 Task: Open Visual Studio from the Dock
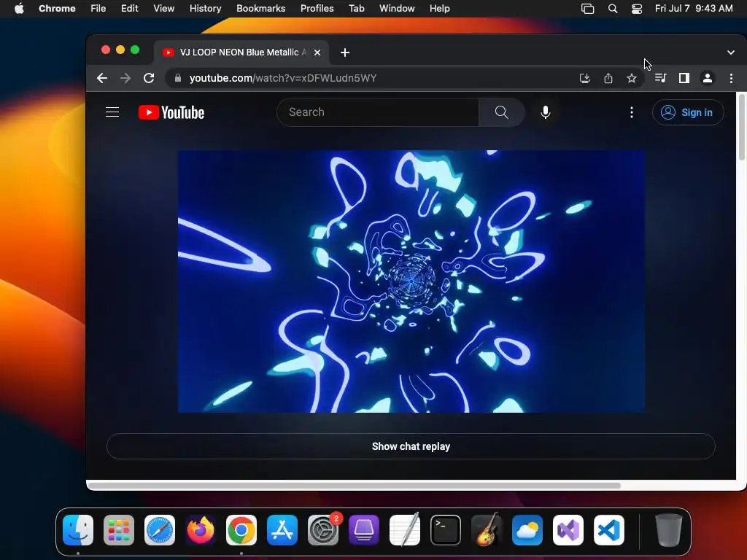[568, 530]
